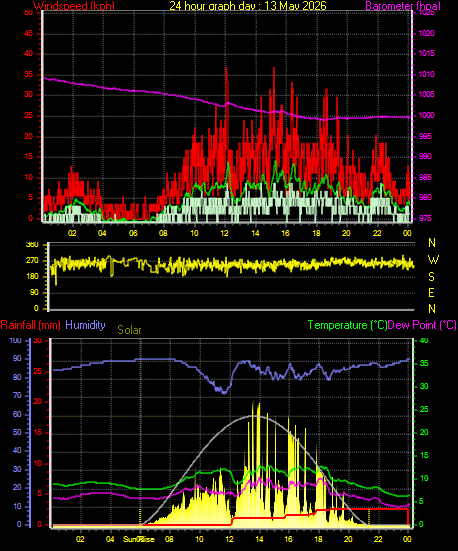Click blue humidity axis value "100"
458x551 pixels.
click(x=15, y=341)
